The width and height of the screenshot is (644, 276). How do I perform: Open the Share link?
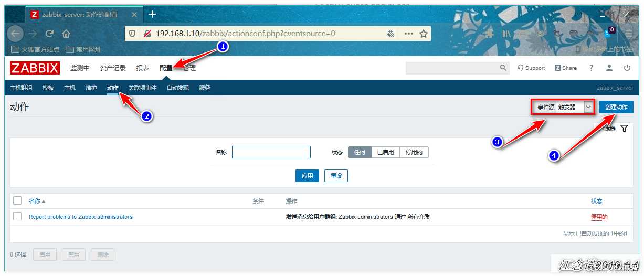pos(566,68)
